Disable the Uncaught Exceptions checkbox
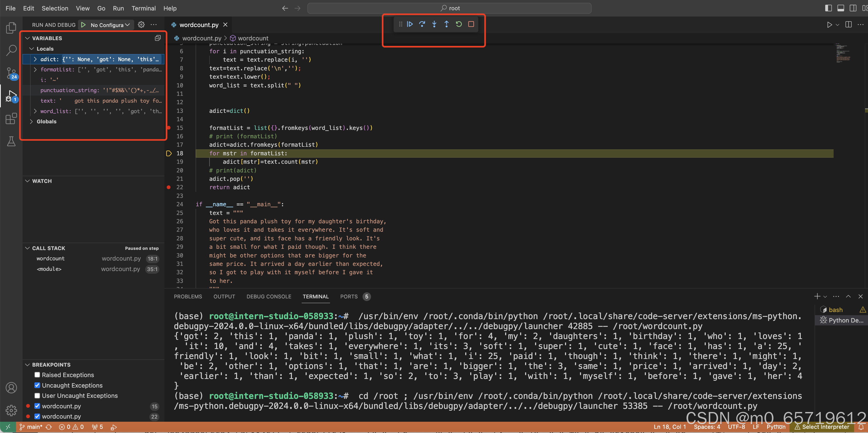 click(37, 385)
